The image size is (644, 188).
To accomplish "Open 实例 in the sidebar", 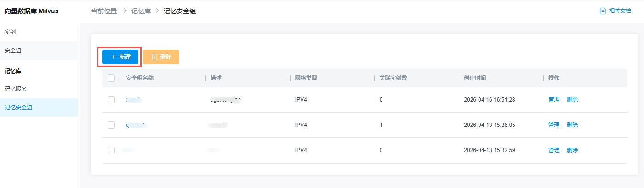I will [x=10, y=32].
